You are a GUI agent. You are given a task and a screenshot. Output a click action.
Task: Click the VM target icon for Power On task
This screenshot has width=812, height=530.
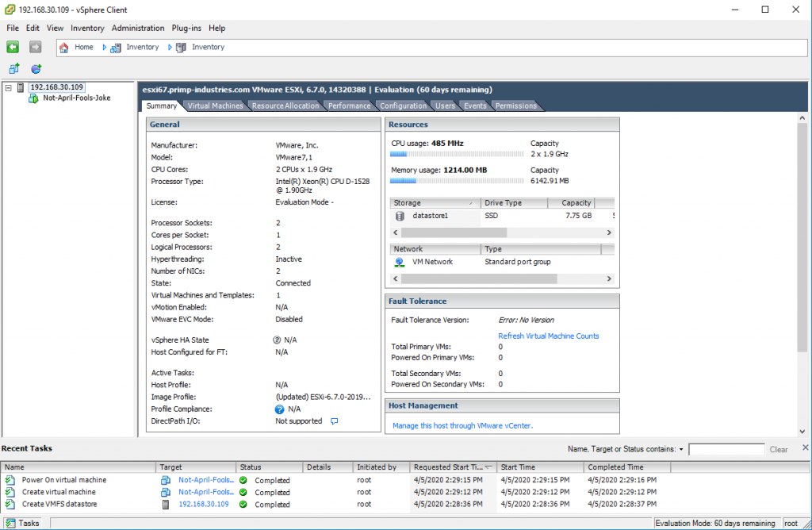166,480
